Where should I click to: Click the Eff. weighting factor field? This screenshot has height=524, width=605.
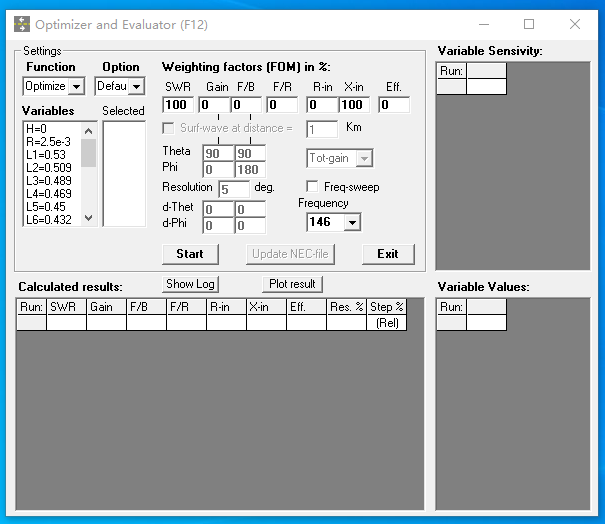394,105
